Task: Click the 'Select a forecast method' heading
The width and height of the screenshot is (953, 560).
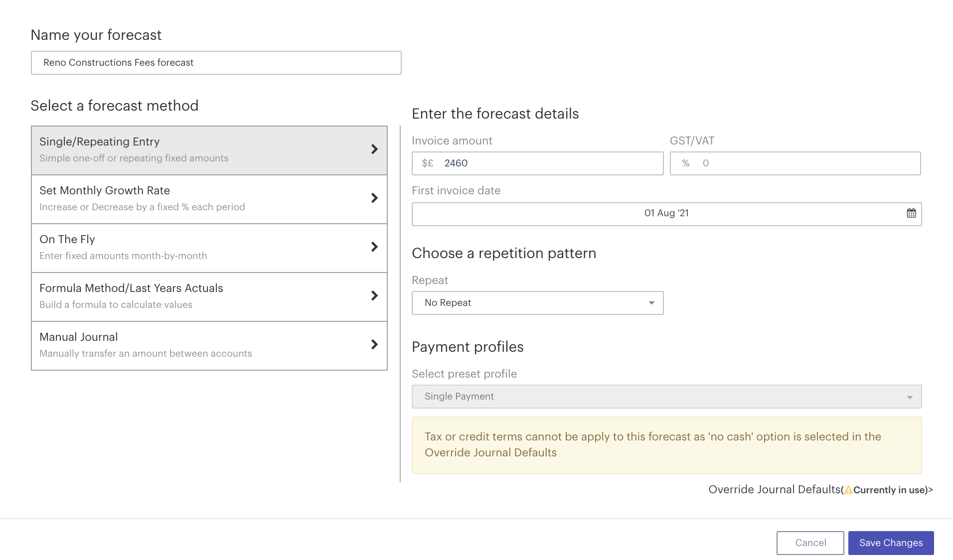Action: point(115,106)
